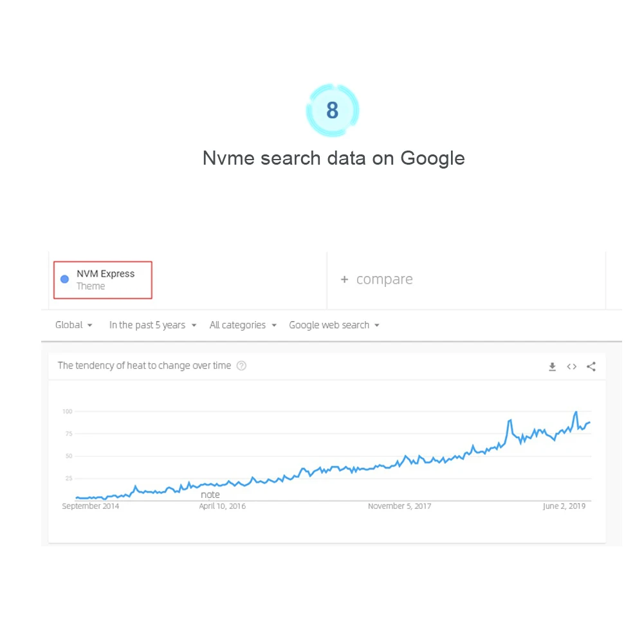Click the NVM Express blue dot
Screen dimensions: 644x644
(64, 279)
